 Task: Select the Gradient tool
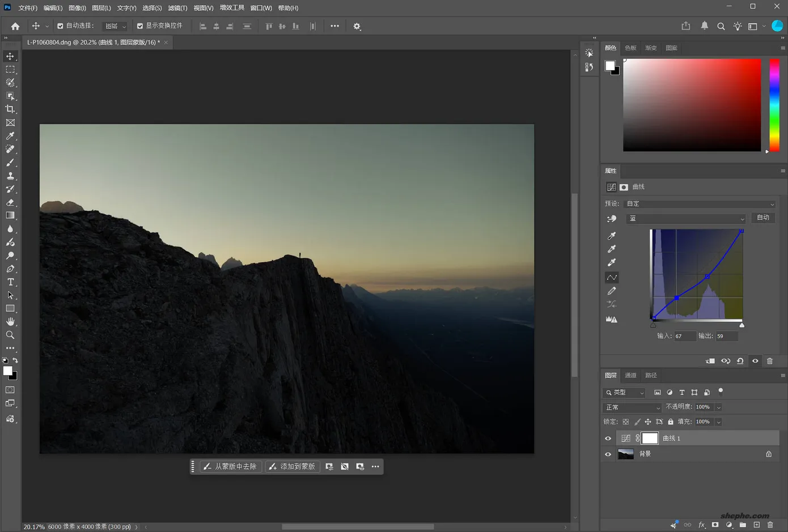pos(10,215)
